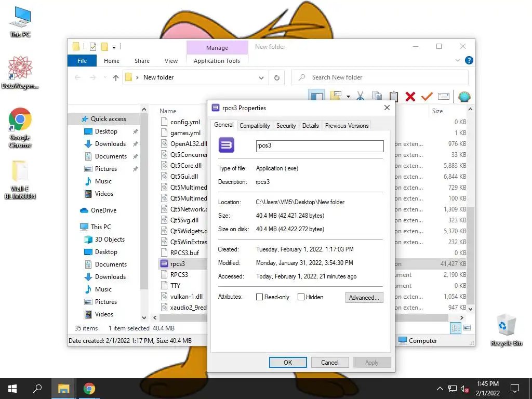Click Cancel in rpcs3 Properties
This screenshot has width=532, height=399.
pyautogui.click(x=329, y=362)
